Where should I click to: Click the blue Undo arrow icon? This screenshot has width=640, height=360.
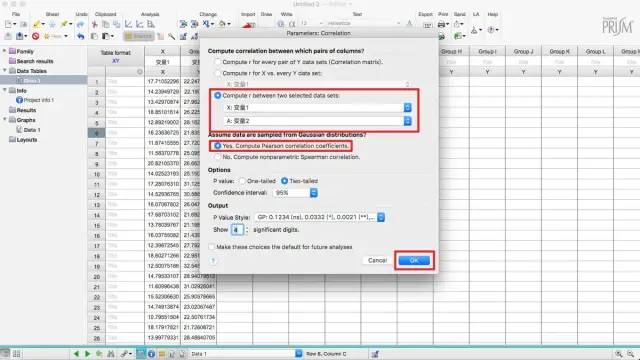(x=80, y=36)
